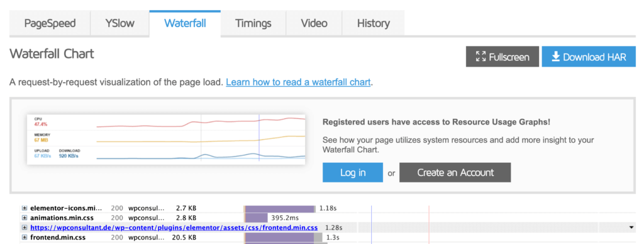Image resolution: width=644 pixels, height=244 pixels.
Task: Expand the frontend.min.css 20.5 KB row
Action: (25, 238)
